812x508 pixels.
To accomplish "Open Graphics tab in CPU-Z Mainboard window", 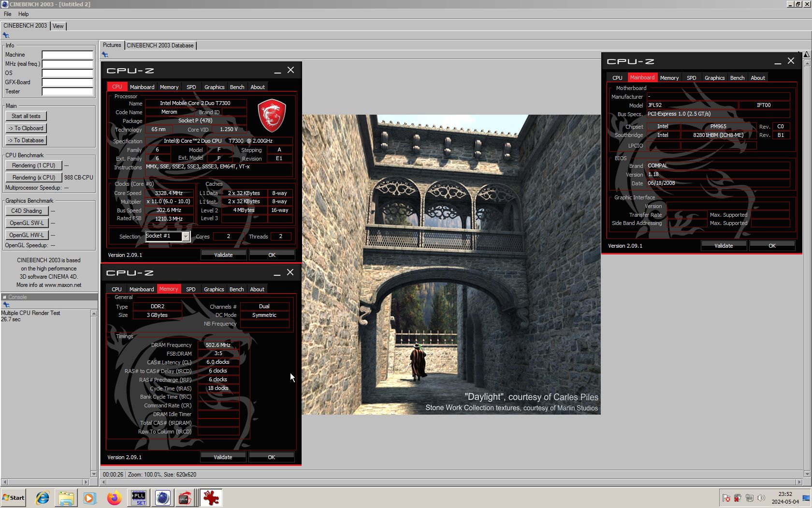I will click(x=714, y=78).
